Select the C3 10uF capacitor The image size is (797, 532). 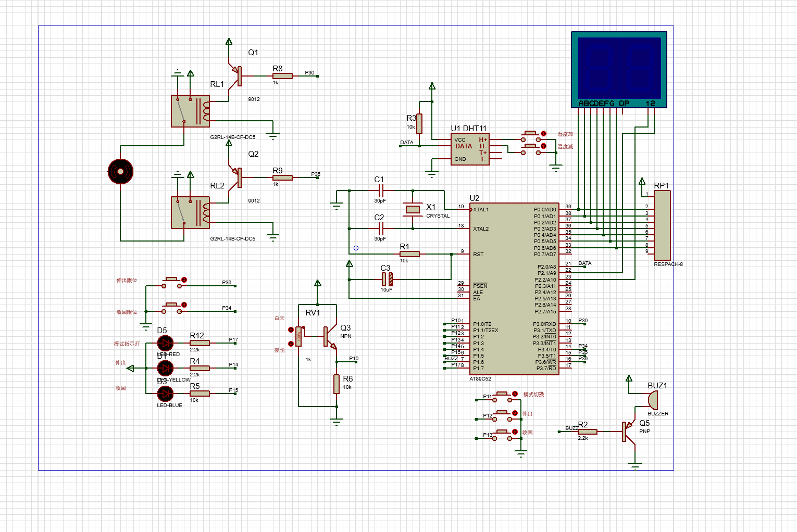(387, 279)
